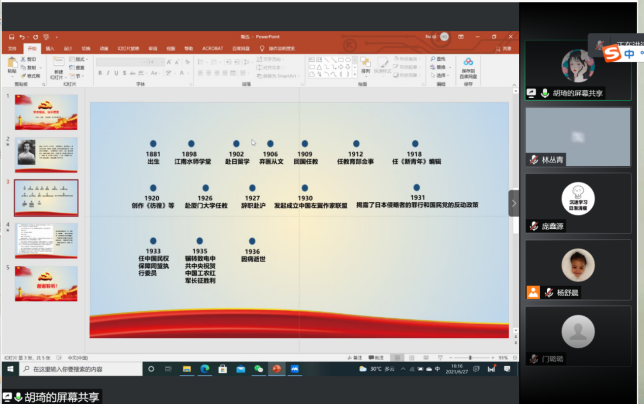Open WeChat from the Windows taskbar
The height and width of the screenshot is (404, 644).
[258, 369]
